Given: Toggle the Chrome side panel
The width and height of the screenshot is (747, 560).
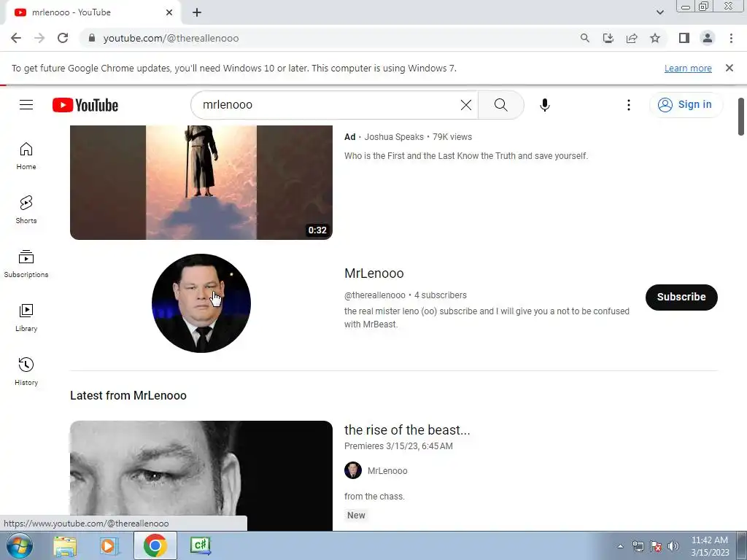Looking at the screenshot, I should [684, 38].
